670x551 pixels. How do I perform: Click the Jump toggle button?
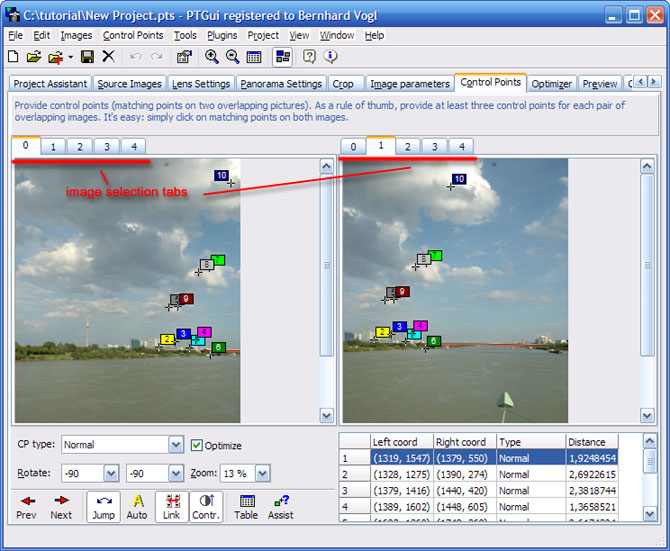pos(104,506)
